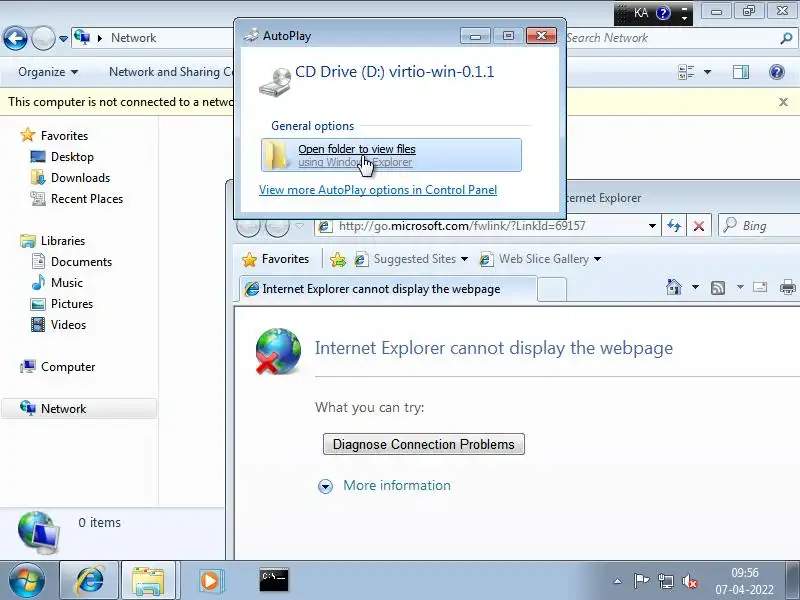Image resolution: width=800 pixels, height=600 pixels.
Task: Click the search magnifier icon in Network window
Action: pyautogui.click(x=786, y=38)
